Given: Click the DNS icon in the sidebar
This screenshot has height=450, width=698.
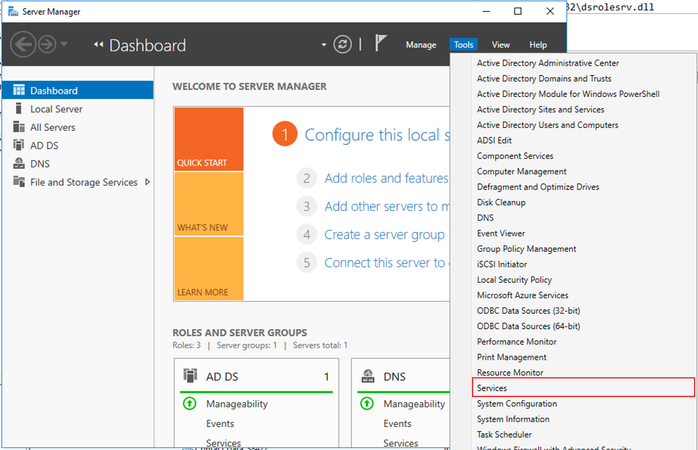Looking at the screenshot, I should click(19, 163).
